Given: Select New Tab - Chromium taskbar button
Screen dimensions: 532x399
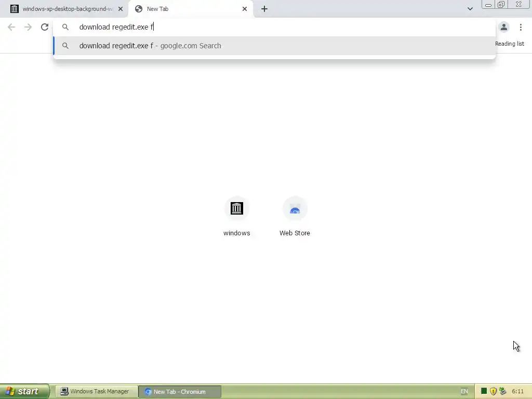Looking at the screenshot, I should (180, 392).
